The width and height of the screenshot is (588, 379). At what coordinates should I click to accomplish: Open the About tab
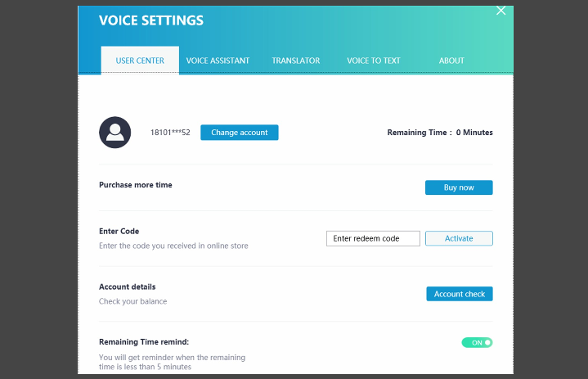451,61
